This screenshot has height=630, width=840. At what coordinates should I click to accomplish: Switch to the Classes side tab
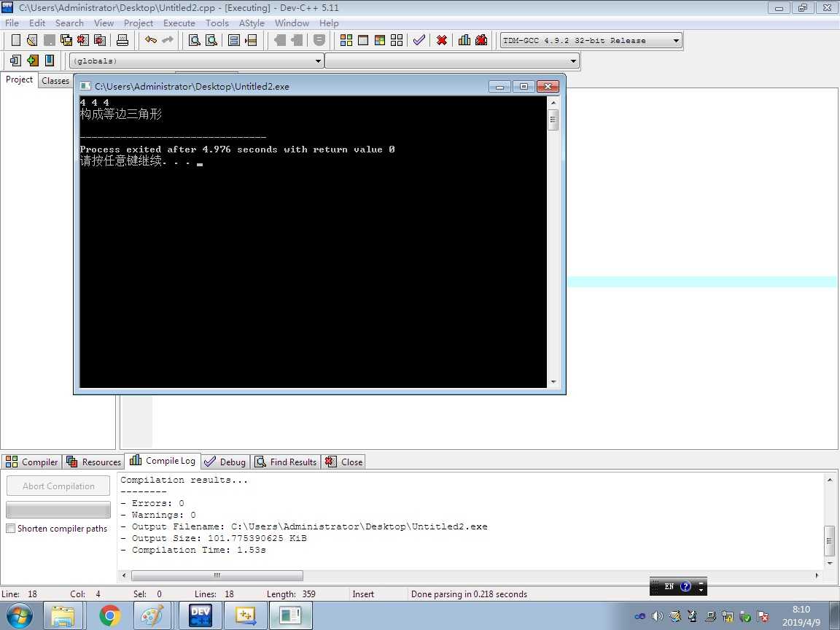click(x=55, y=81)
